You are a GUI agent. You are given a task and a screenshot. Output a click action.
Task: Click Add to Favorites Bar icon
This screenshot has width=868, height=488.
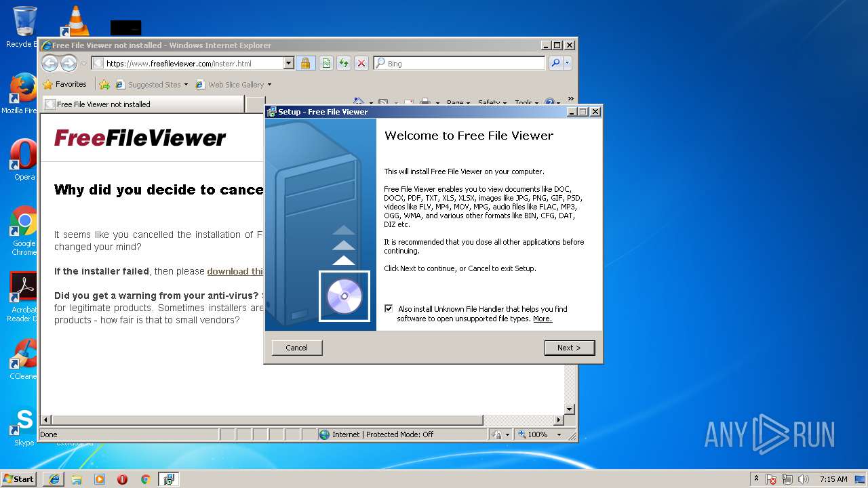(x=104, y=85)
